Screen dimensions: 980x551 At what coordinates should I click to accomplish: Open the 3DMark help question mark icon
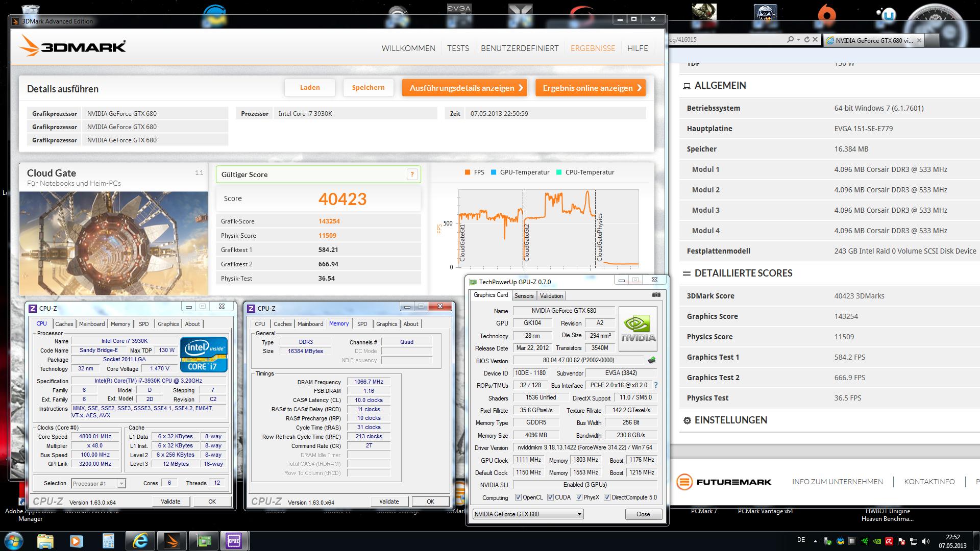point(412,174)
